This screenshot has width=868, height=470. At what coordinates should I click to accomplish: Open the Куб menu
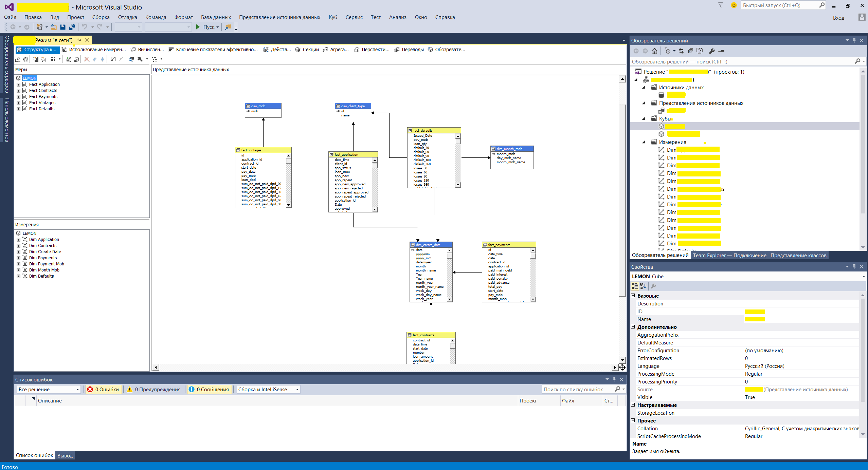(333, 17)
